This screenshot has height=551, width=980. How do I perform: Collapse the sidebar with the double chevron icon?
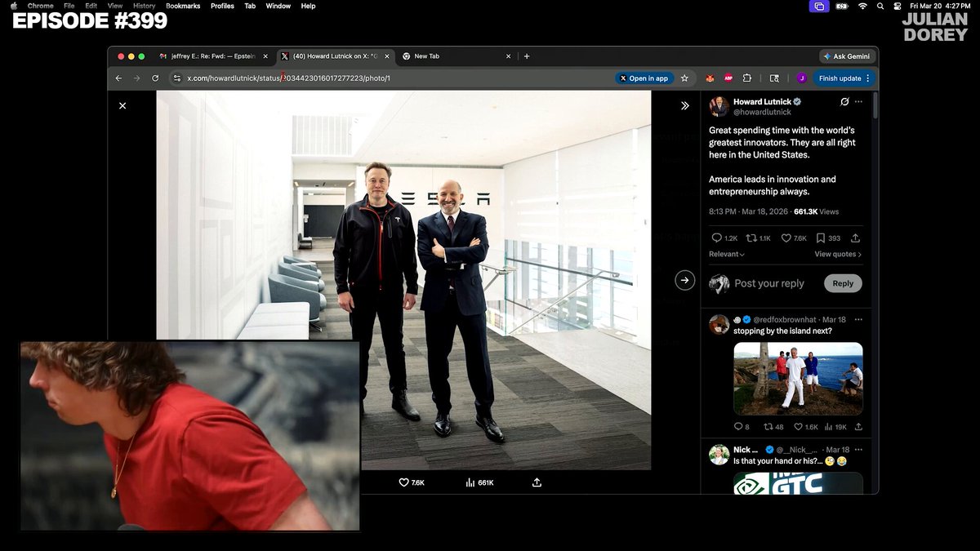(x=684, y=105)
